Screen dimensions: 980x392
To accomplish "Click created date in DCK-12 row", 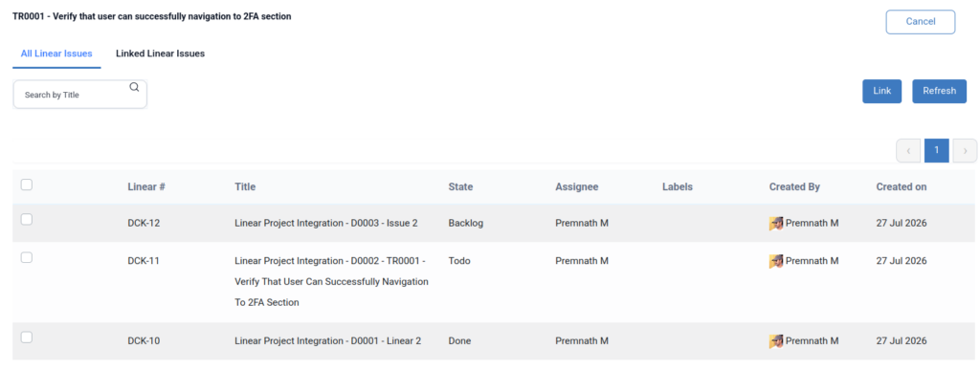I will [902, 223].
